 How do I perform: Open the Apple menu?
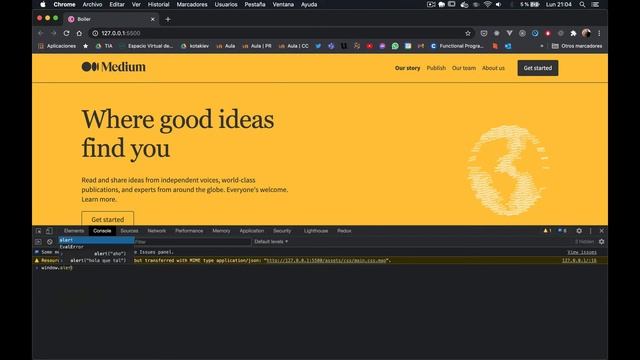pyautogui.click(x=43, y=4)
